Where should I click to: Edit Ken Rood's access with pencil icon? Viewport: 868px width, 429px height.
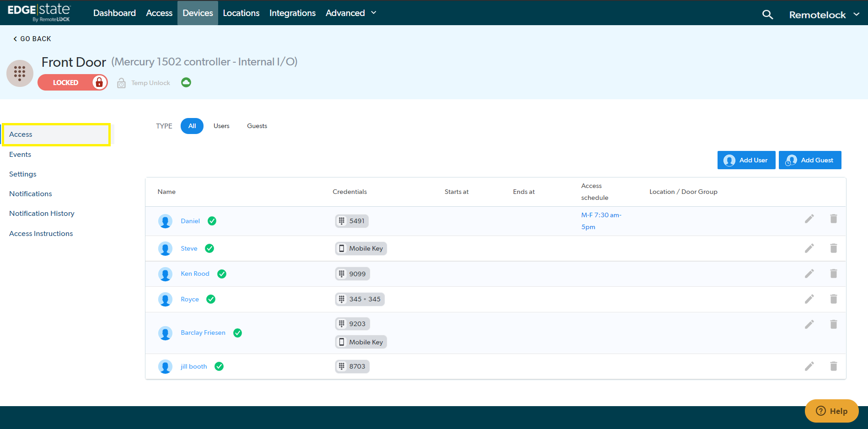pyautogui.click(x=809, y=273)
